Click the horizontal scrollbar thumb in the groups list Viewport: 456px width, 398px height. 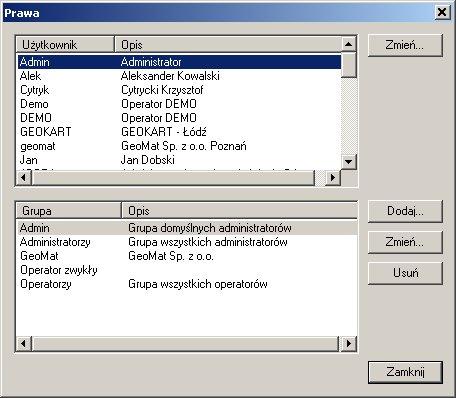(x=185, y=343)
